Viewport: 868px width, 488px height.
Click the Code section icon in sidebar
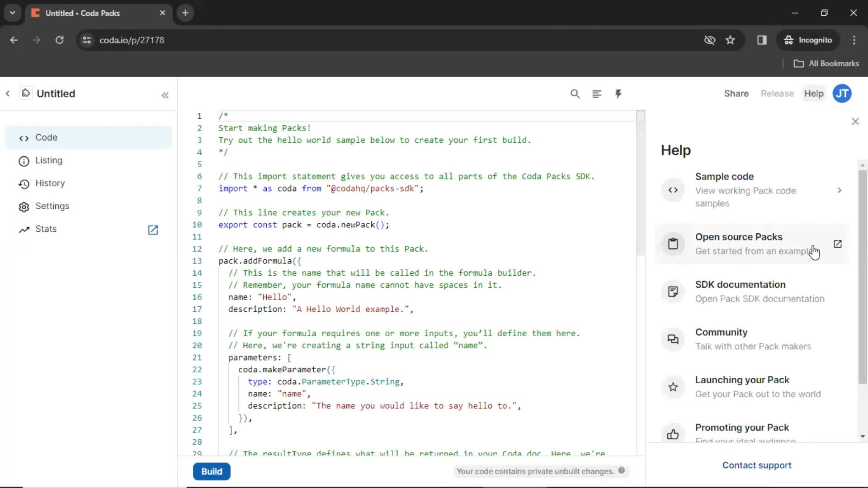[24, 138]
